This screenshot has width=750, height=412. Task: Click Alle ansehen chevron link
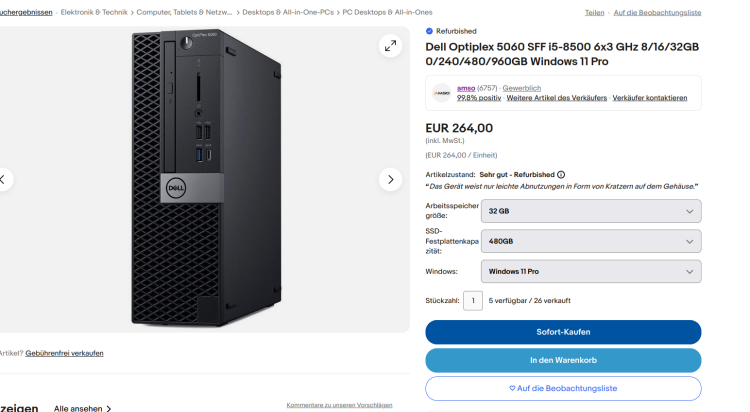[82, 408]
